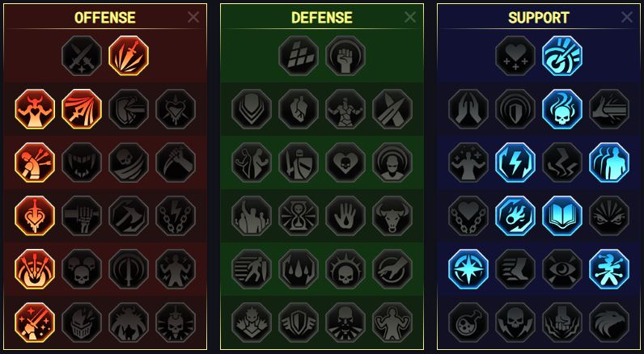Toggle the voodoo doll mastery in Support
Screen dimensions: 644x354
[x=609, y=269]
